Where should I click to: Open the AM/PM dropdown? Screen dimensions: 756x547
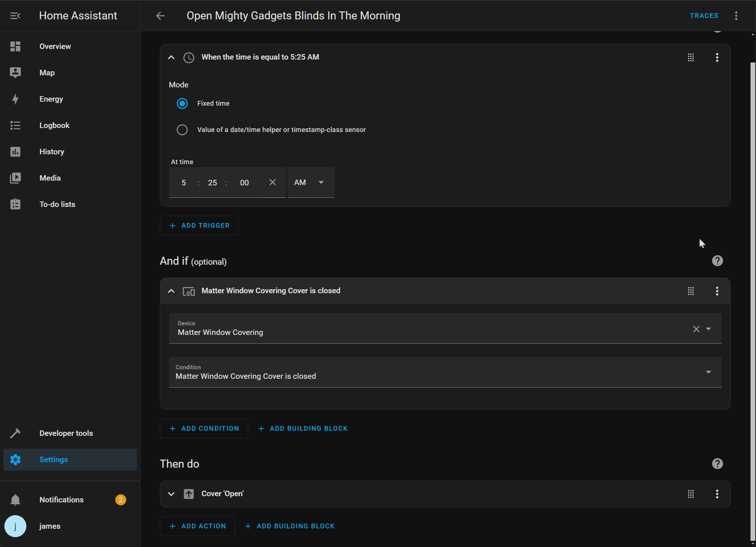pos(311,182)
